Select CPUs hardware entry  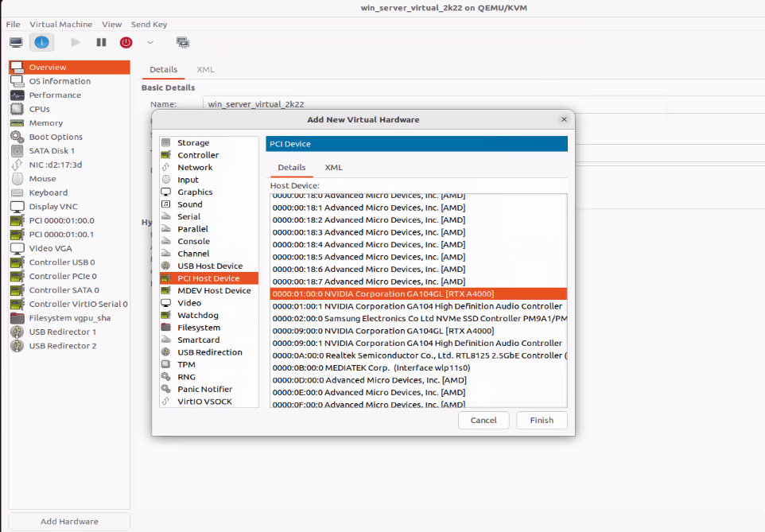tap(69, 109)
